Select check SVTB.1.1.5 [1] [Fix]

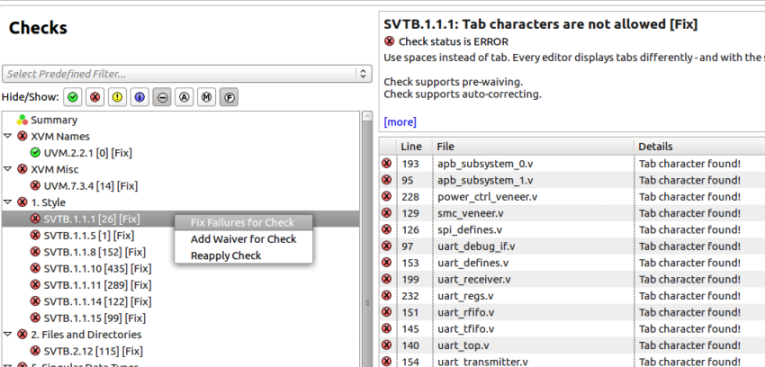coord(89,235)
